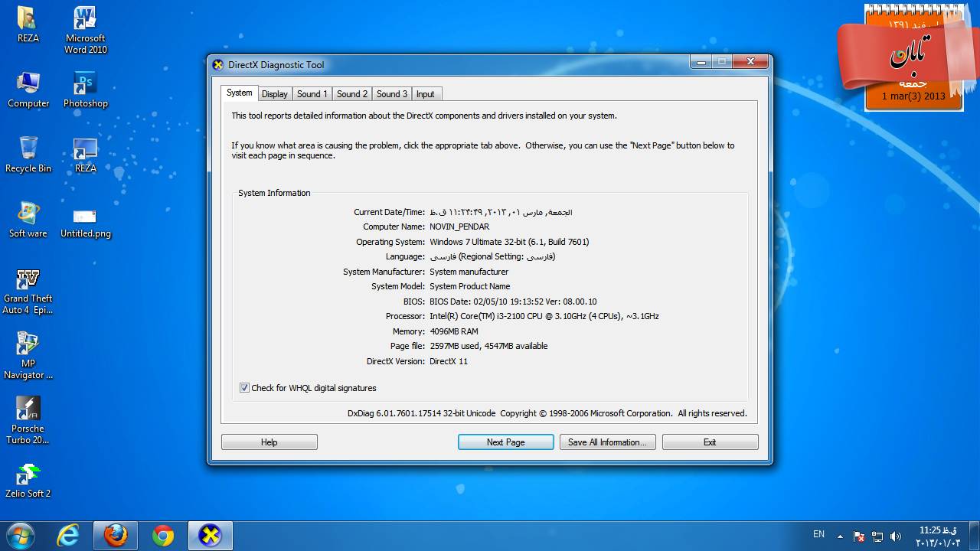Select the Computer desktop icon
980x551 pixels.
click(x=28, y=90)
